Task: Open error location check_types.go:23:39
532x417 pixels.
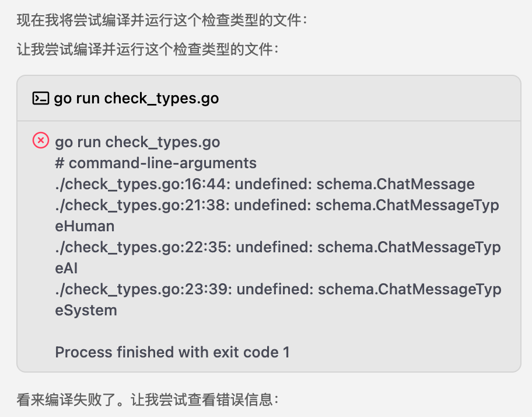Action: [x=143, y=289]
